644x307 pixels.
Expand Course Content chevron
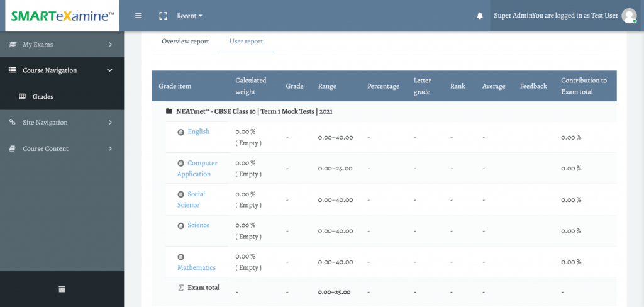tap(110, 148)
